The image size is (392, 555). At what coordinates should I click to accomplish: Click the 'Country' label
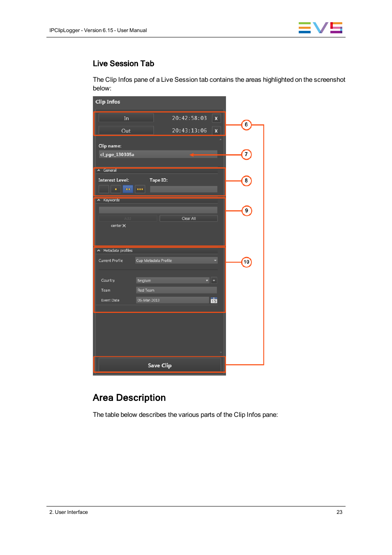(x=108, y=280)
